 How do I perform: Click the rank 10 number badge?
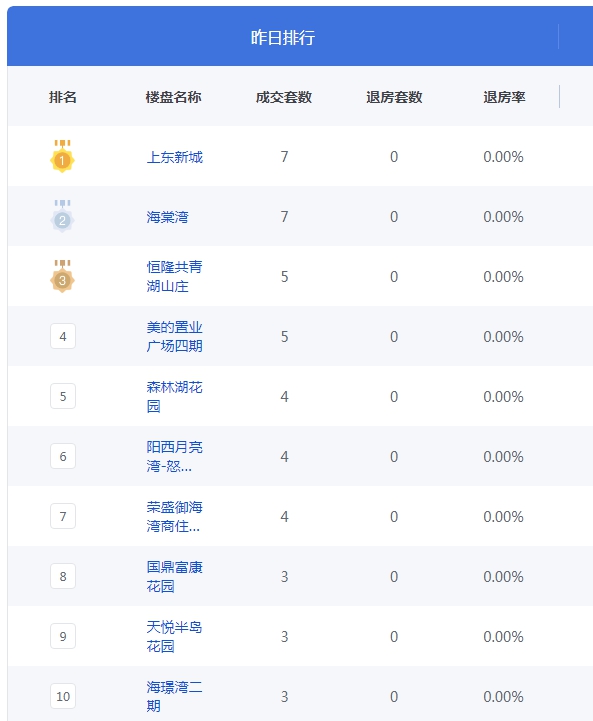pos(63,696)
